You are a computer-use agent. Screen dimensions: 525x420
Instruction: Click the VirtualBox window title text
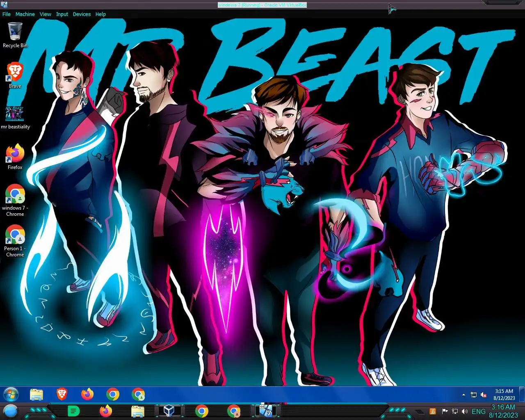click(262, 5)
